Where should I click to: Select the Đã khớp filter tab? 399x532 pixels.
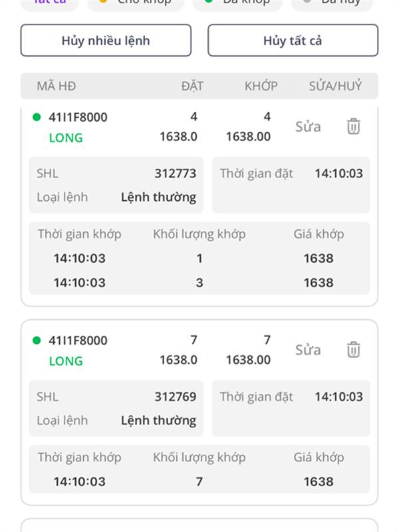pos(237,3)
